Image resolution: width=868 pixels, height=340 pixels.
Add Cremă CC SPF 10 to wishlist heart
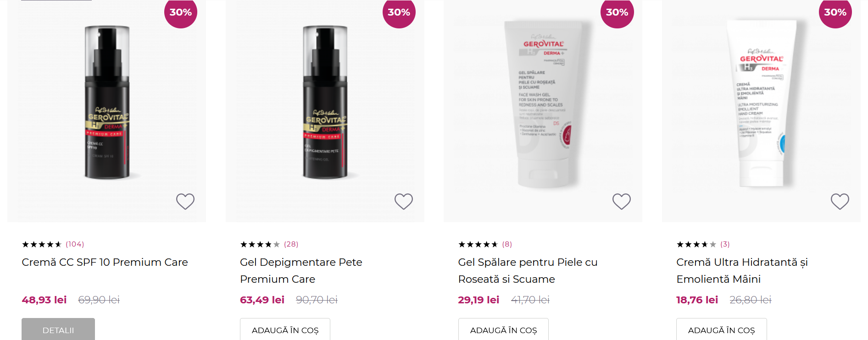185,201
